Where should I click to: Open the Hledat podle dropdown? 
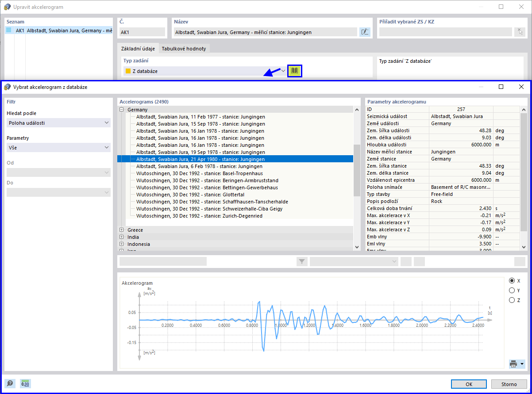(x=58, y=123)
